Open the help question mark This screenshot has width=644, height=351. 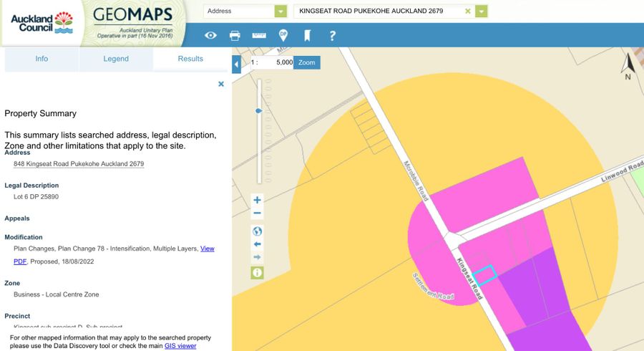click(332, 36)
